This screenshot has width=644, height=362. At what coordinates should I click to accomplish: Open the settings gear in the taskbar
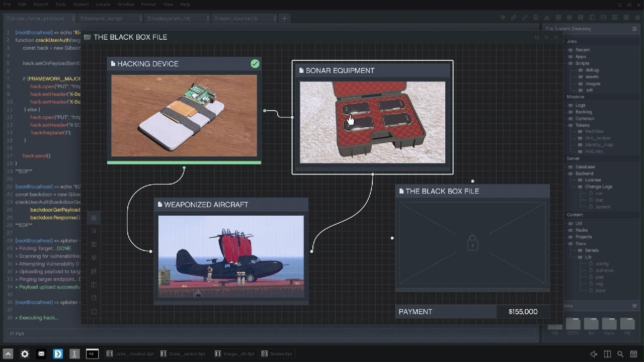[x=25, y=354]
